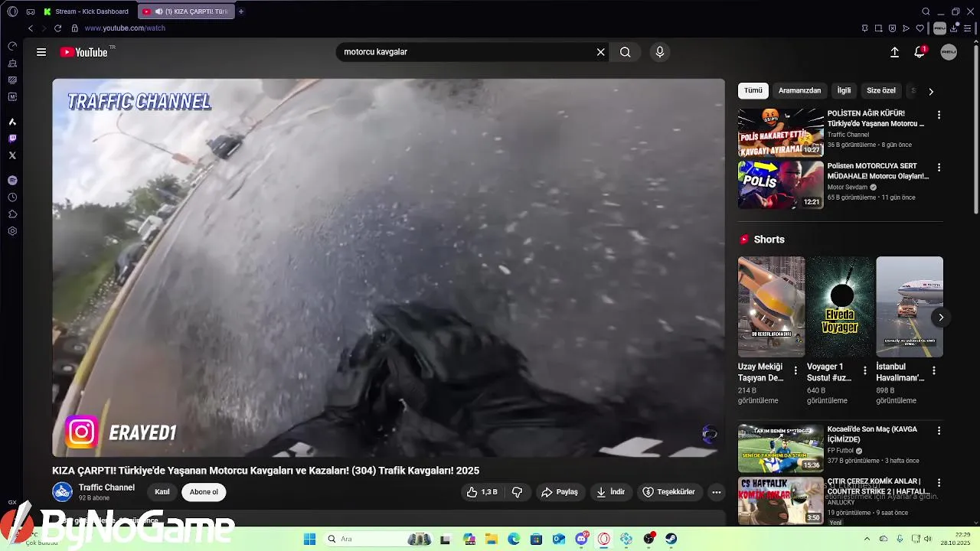This screenshot has height=551, width=980.
Task: Open Kocaeli'de Son Maç video title
Action: click(x=872, y=435)
